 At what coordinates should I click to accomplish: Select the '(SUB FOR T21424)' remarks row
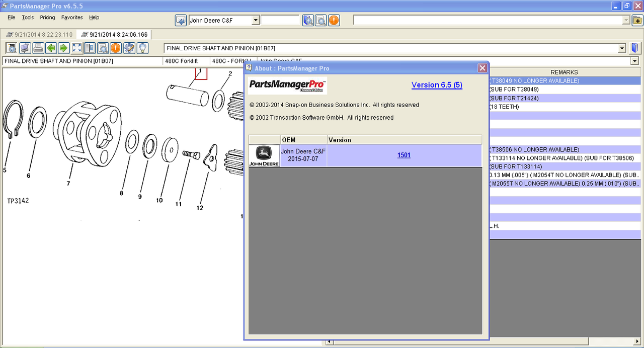(x=564, y=98)
